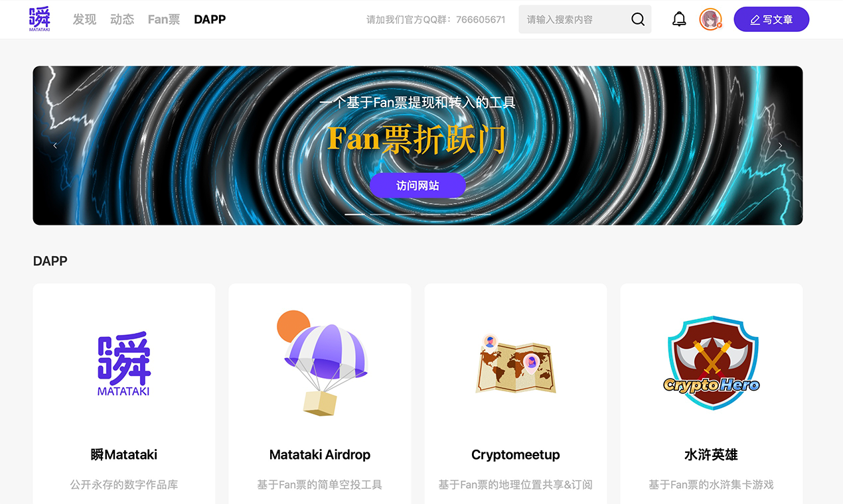Viewport: 843px width, 504px height.
Task: Open the Cryptomeetup map icon
Action: pos(516,363)
